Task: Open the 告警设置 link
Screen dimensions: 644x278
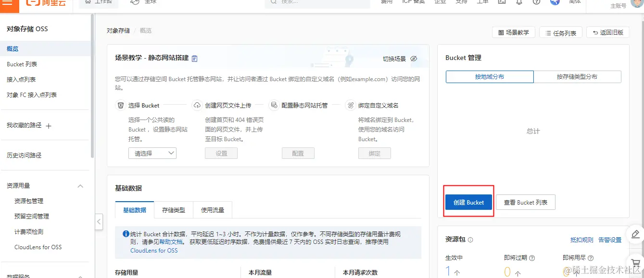Action: click(610, 240)
